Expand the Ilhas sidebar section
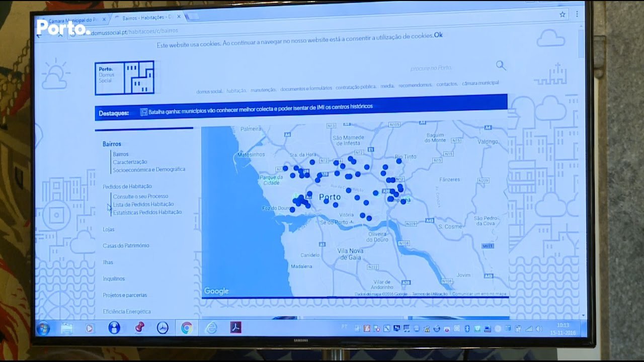Viewport: 644px width, 362px height. pyautogui.click(x=108, y=262)
